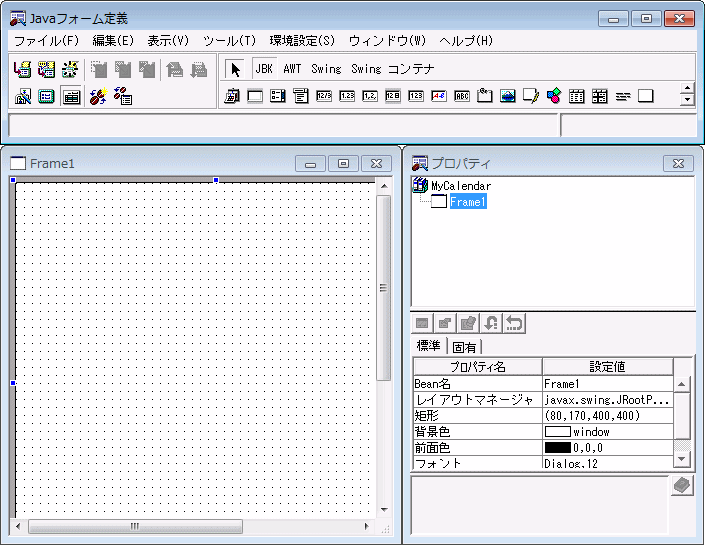Pick the landscape image palette component
This screenshot has width=705, height=545.
click(x=508, y=96)
